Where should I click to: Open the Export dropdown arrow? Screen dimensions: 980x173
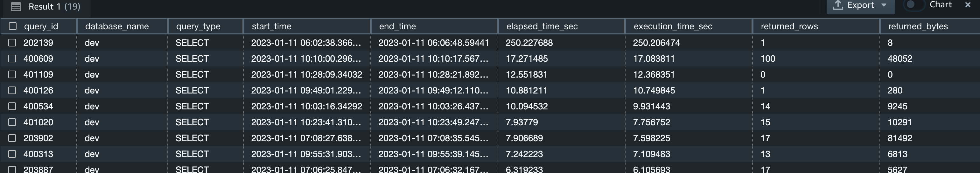click(x=884, y=5)
